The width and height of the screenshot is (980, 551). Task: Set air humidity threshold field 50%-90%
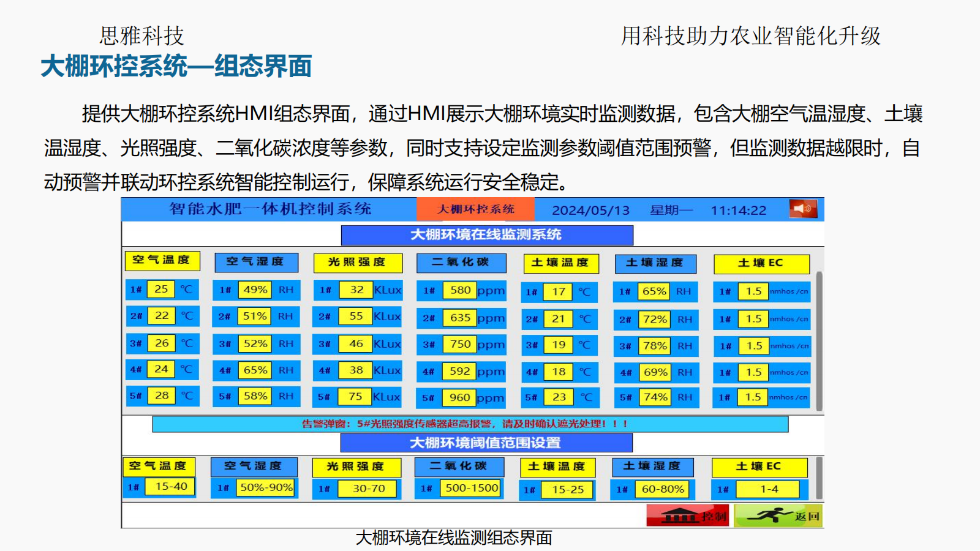266,487
